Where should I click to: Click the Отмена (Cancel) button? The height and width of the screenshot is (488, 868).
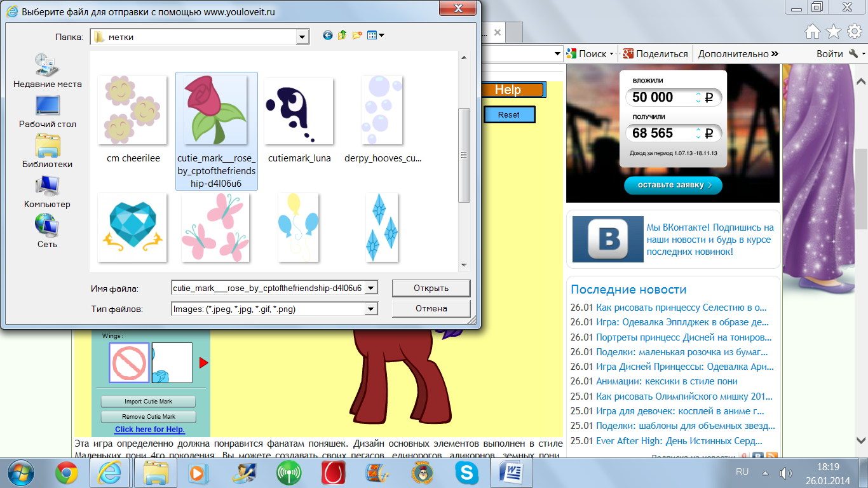[431, 309]
